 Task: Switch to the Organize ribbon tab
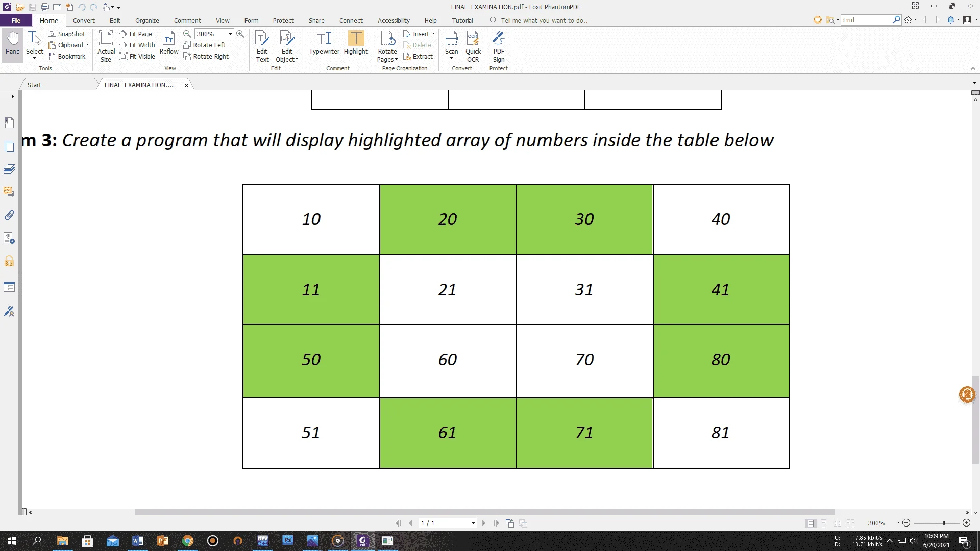[x=147, y=20]
